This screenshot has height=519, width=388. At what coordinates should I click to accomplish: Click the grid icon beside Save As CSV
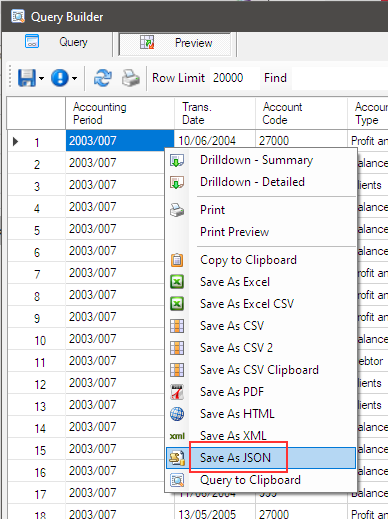pos(177,326)
